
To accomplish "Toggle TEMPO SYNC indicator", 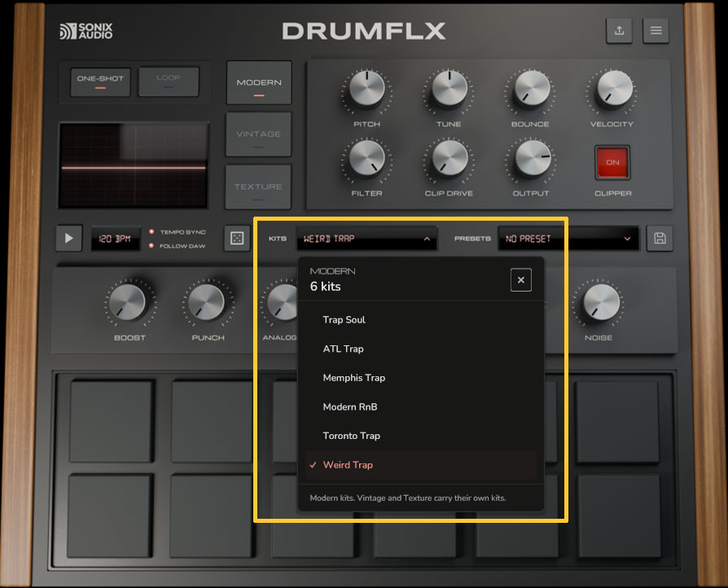I will point(178,232).
